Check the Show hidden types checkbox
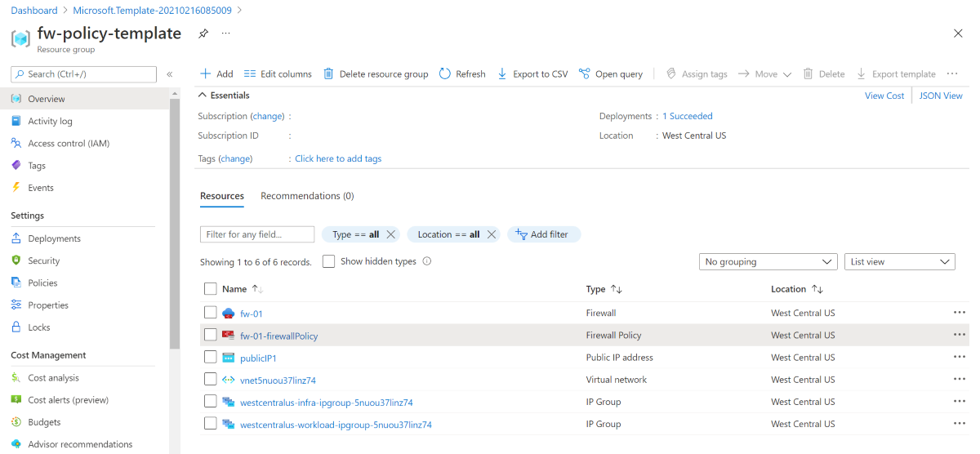Screen dimensions: 980x454 pos(328,261)
